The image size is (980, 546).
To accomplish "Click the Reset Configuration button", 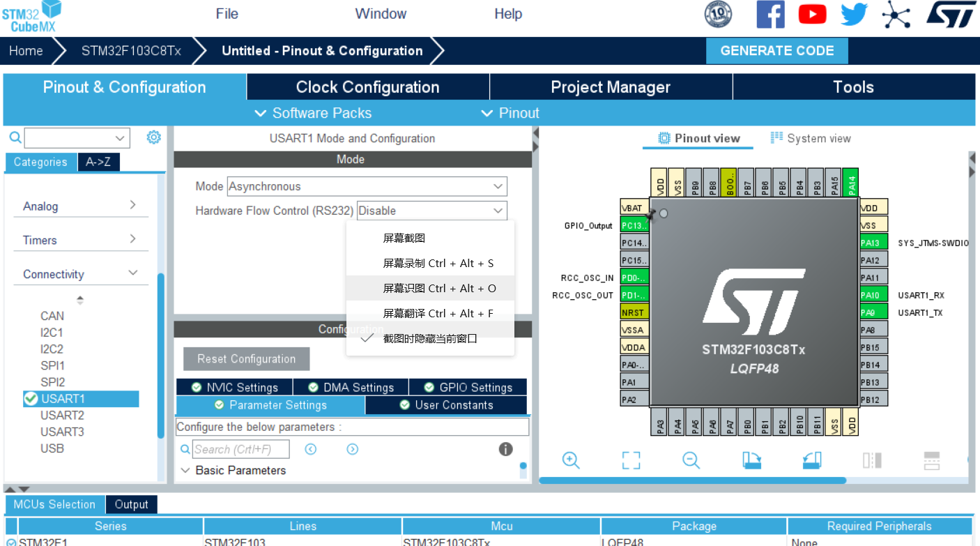I will [246, 358].
